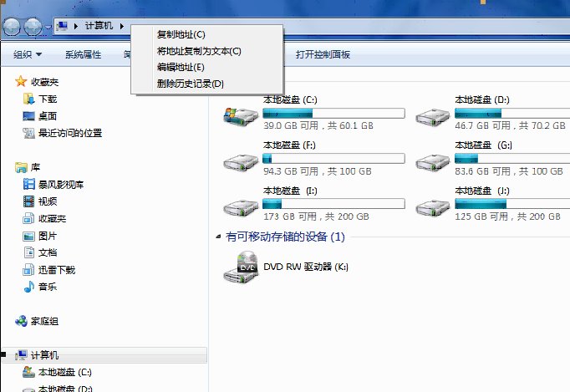Click the text 39.0 GB 可用，共 60.1 GB
The width and height of the screenshot is (570, 392).
[x=318, y=126]
